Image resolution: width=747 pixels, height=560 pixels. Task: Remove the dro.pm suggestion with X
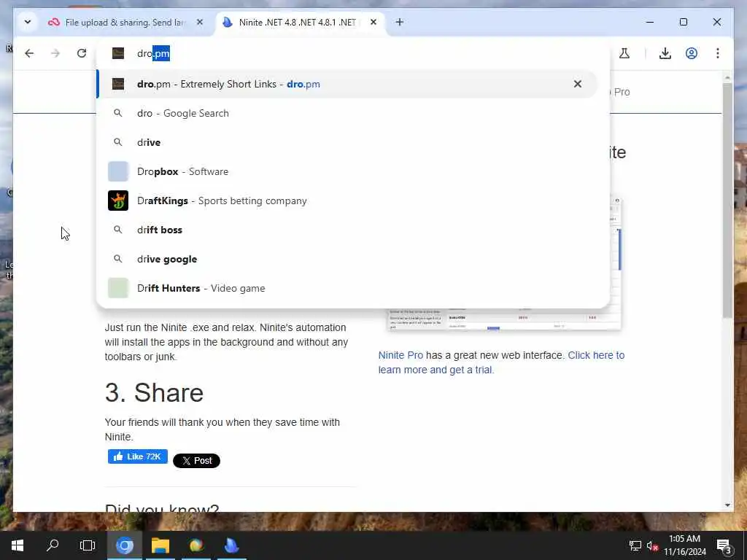(578, 85)
